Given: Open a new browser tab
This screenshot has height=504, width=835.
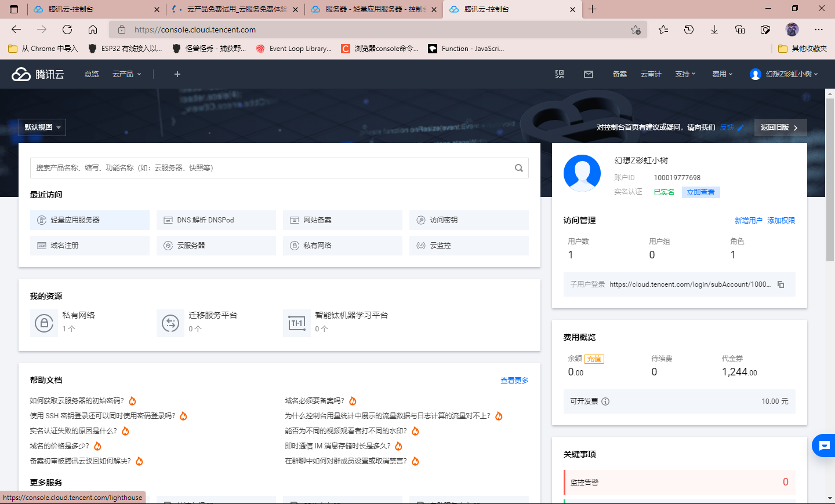Looking at the screenshot, I should coord(592,9).
